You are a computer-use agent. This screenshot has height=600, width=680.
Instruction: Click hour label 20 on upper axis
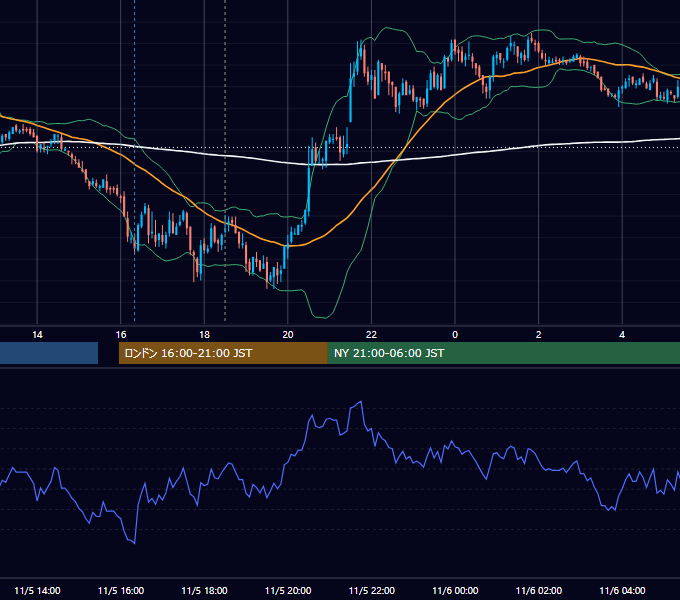point(288,335)
